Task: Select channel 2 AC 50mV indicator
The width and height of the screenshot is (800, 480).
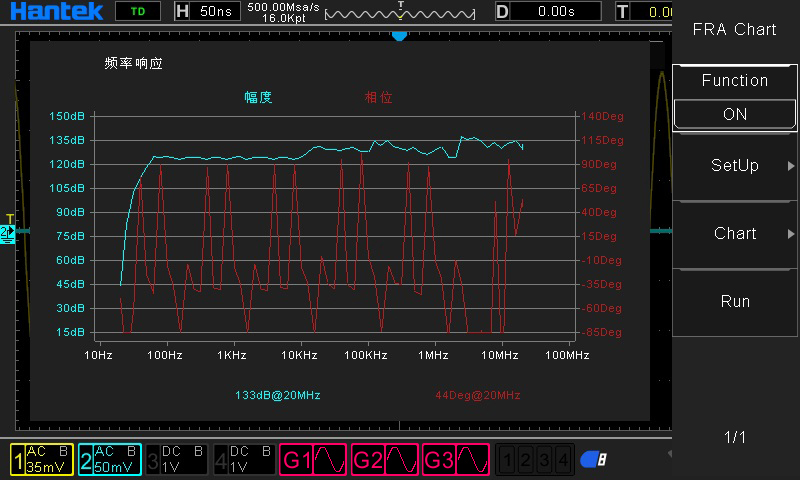Action: pyautogui.click(x=109, y=459)
